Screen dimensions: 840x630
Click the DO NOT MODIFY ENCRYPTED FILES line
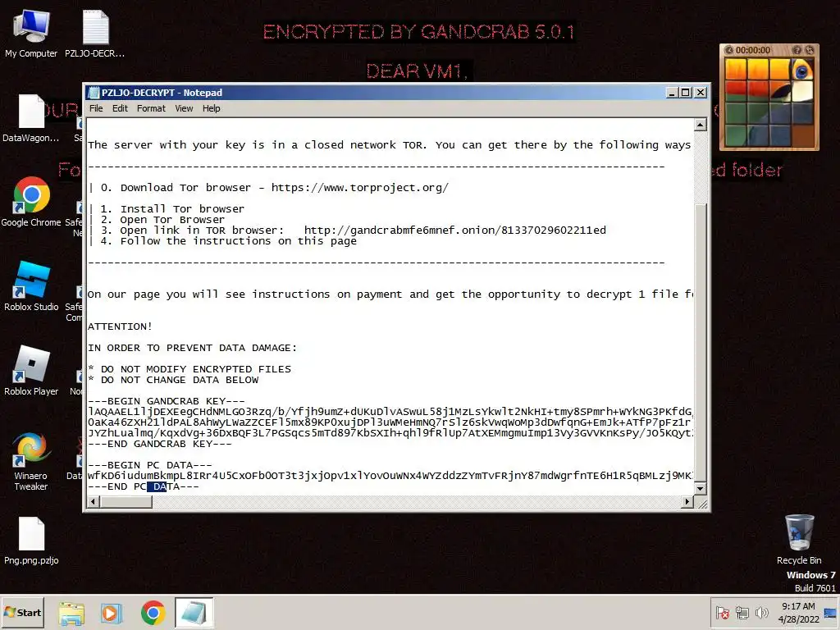[189, 369]
